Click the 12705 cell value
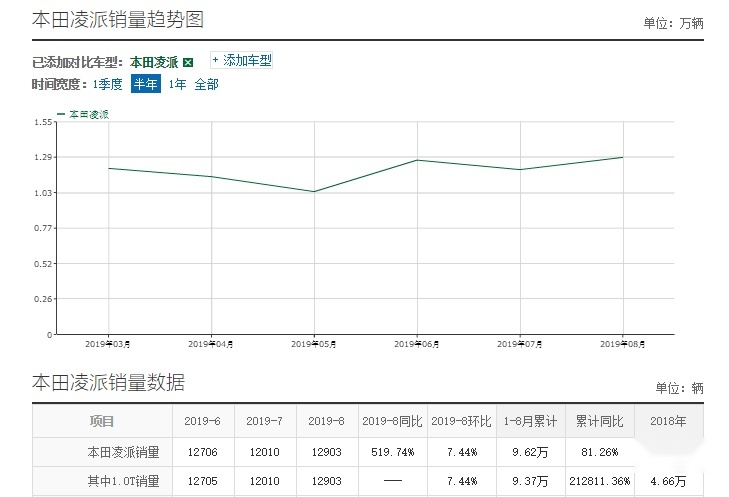 [x=202, y=481]
